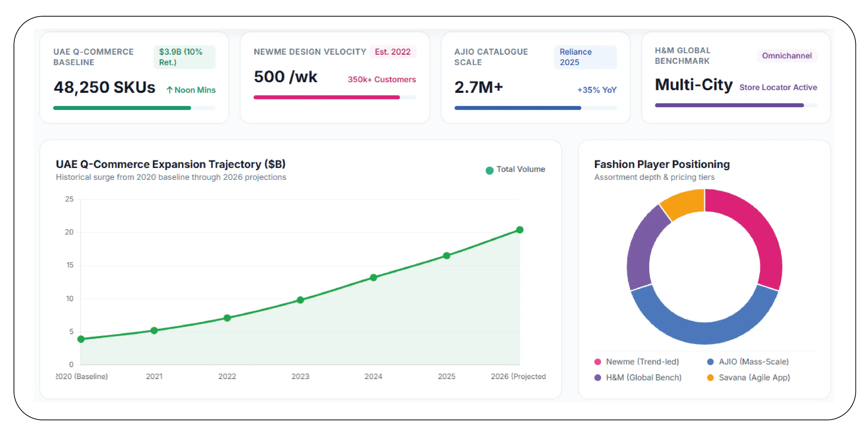Click the Historical surge from 2020 baseline subtitle
Viewport: 868px width, 431px height.
171,177
